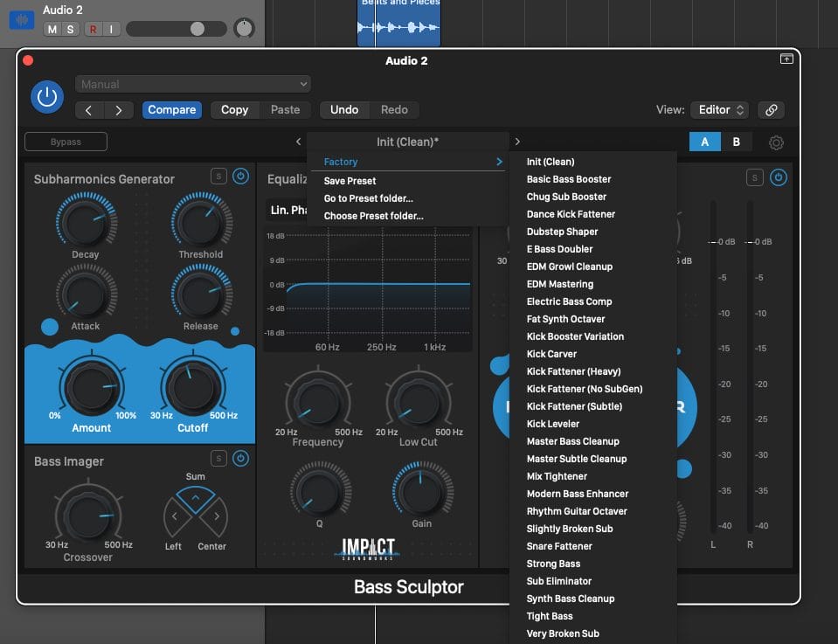838x644 pixels.
Task: Go to next preset arrow
Action: pyautogui.click(x=517, y=142)
